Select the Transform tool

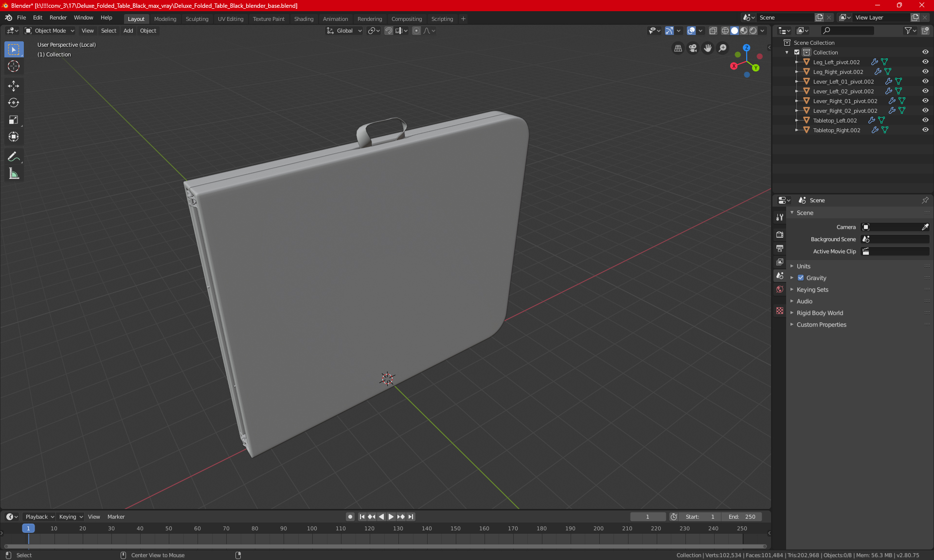click(14, 137)
